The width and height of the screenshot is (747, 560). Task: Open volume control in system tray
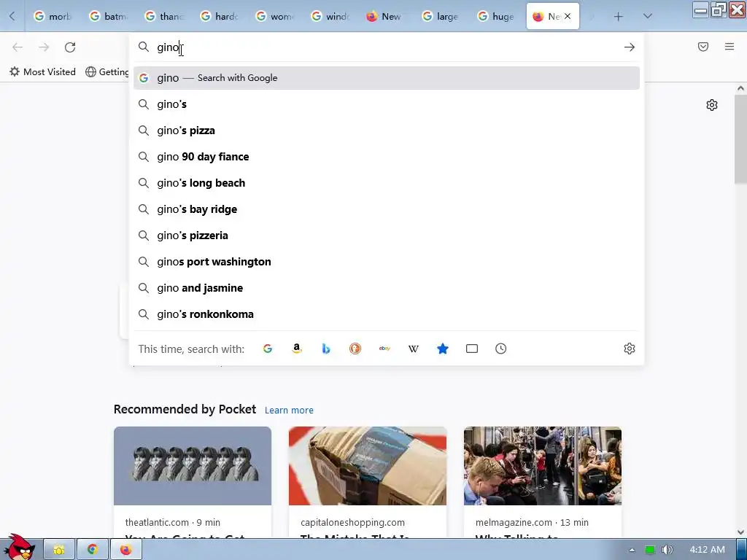[667, 550]
